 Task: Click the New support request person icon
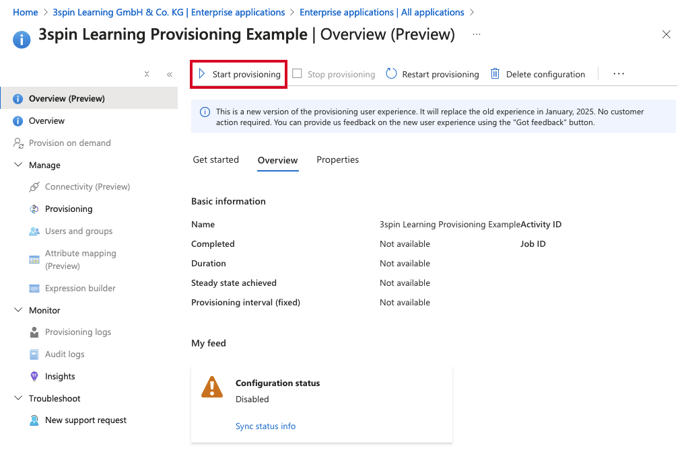[34, 420]
